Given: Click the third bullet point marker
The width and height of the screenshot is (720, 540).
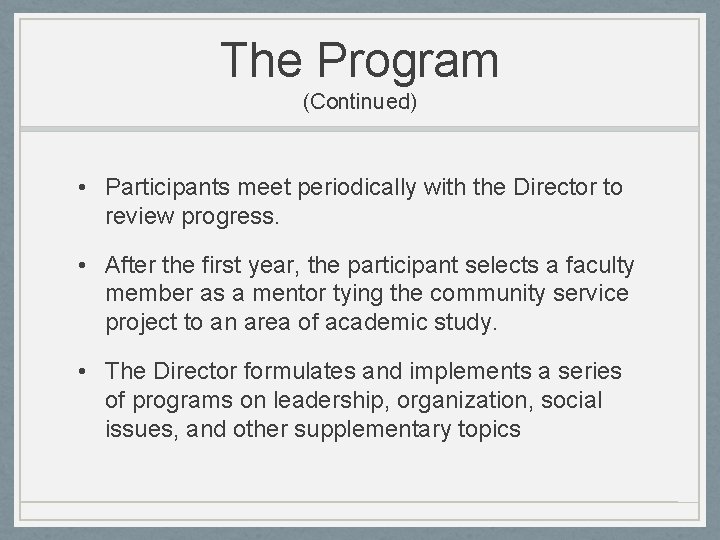Looking at the screenshot, I should coord(90,372).
